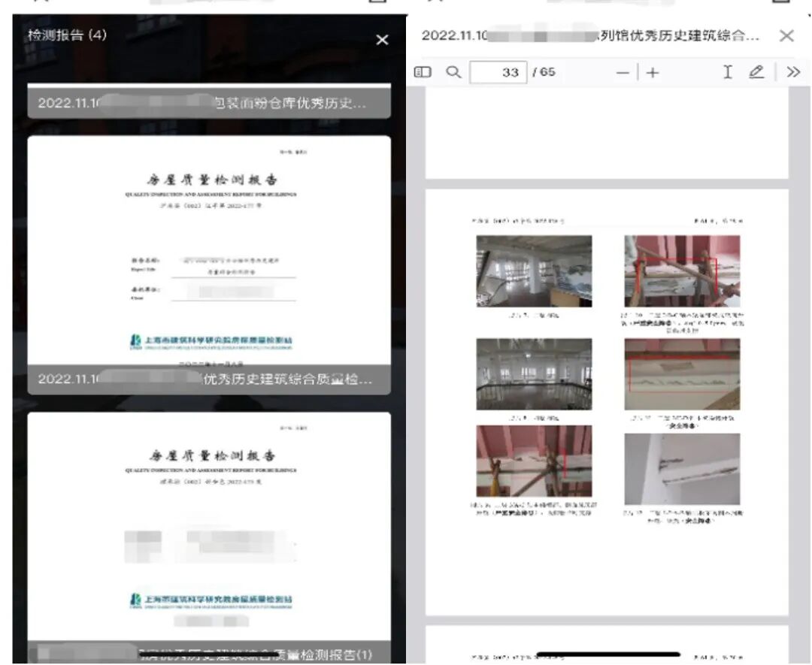The width and height of the screenshot is (812, 665).
Task: Click the page number field showing 33
Action: [498, 72]
